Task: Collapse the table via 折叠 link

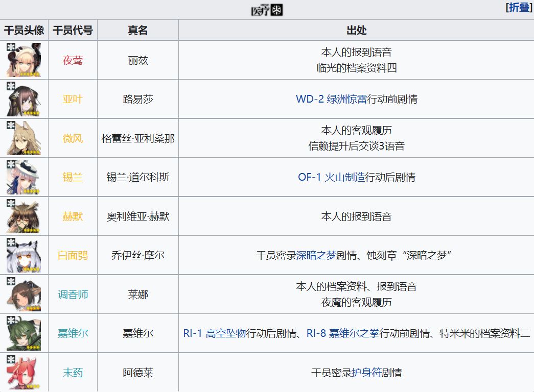Action: pos(519,7)
